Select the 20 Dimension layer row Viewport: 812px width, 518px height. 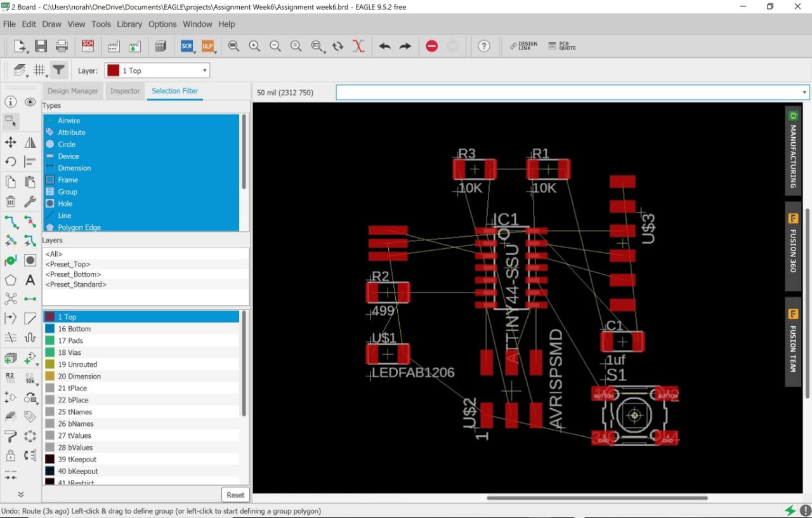point(141,376)
